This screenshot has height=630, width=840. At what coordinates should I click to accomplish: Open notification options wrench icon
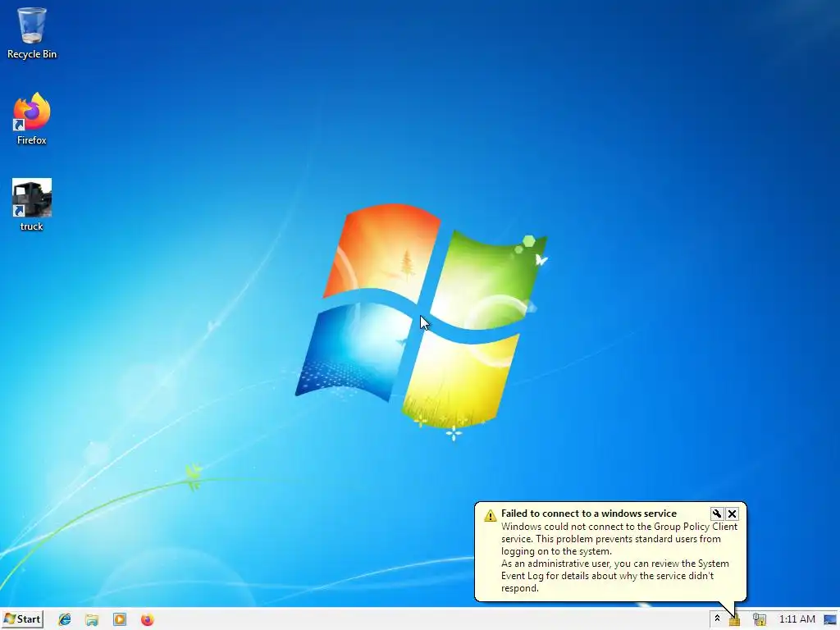tap(717, 514)
